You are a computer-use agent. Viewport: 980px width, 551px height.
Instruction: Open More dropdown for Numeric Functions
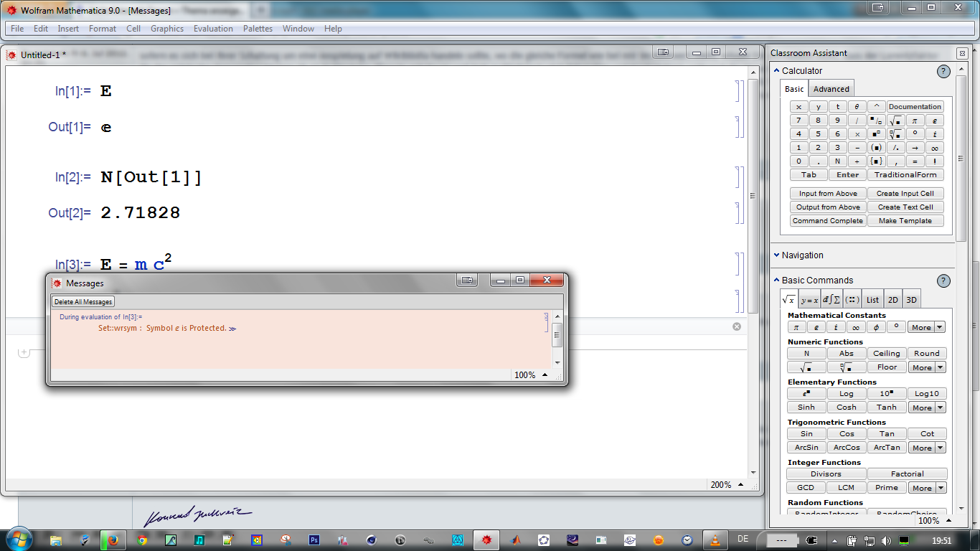[927, 367]
